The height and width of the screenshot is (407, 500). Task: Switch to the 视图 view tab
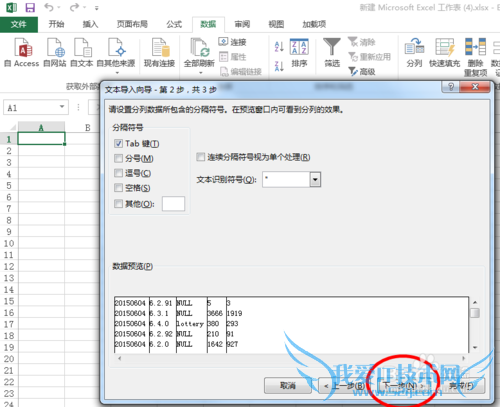pos(276,24)
